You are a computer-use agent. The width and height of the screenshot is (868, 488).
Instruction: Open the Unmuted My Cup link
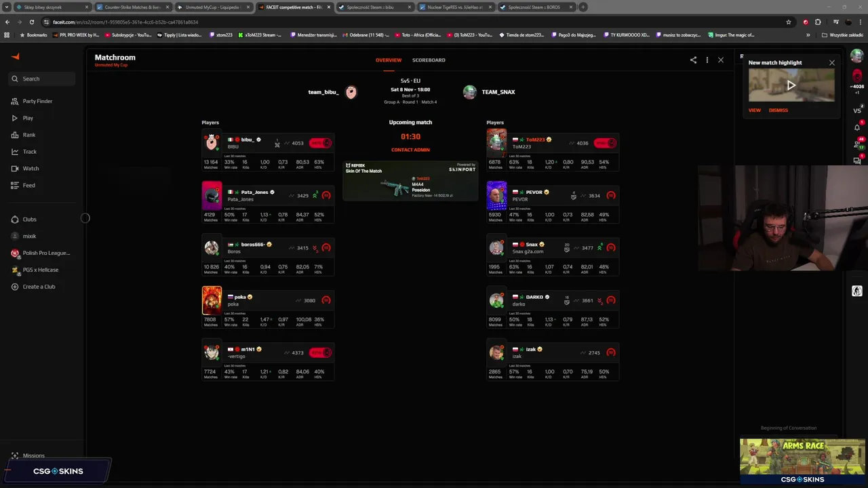tap(111, 65)
